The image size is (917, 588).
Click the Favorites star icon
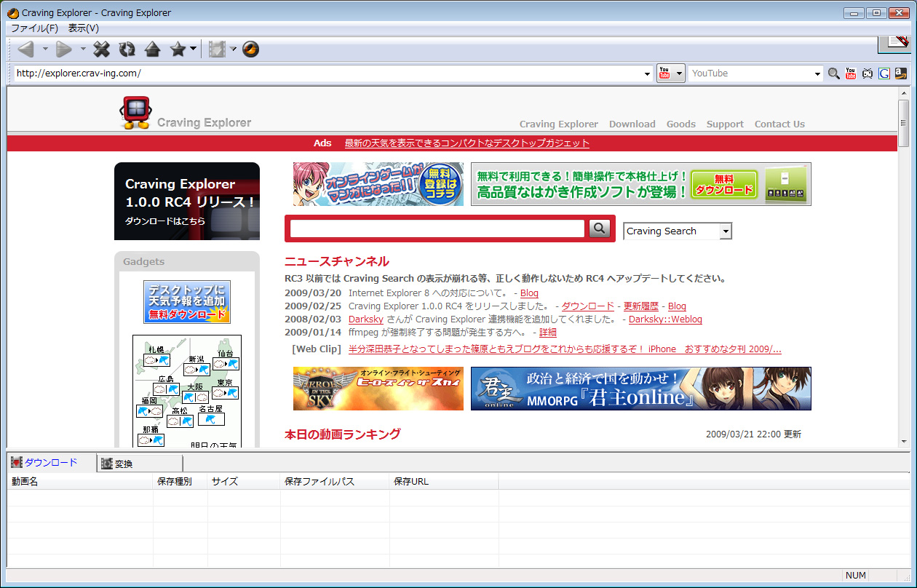178,49
